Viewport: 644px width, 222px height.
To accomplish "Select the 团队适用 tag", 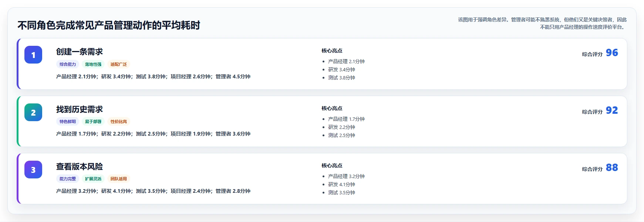I will [119, 179].
